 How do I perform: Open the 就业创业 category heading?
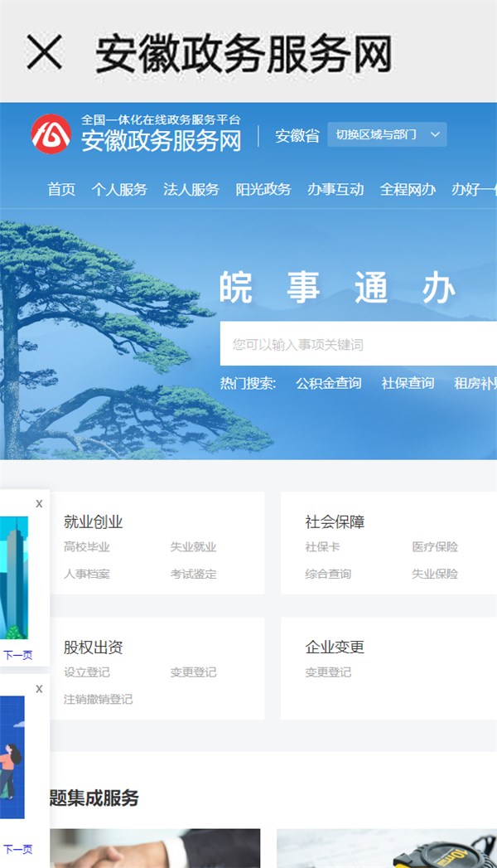click(x=93, y=521)
